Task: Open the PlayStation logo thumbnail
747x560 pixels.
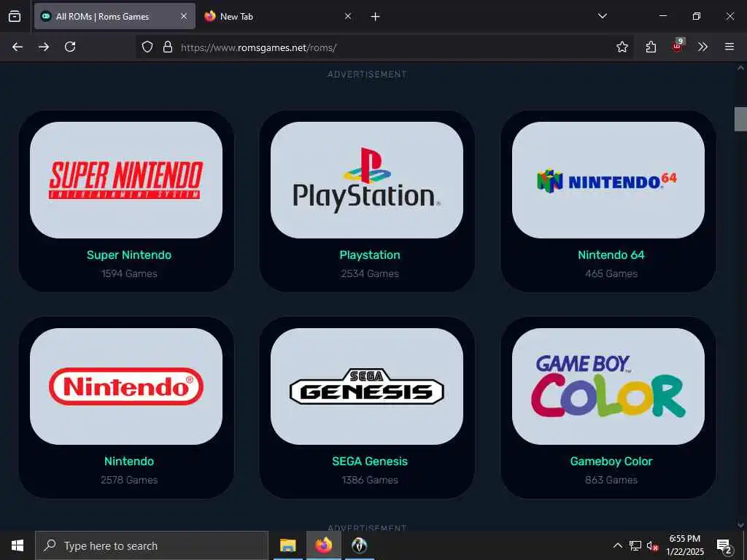Action: point(367,180)
